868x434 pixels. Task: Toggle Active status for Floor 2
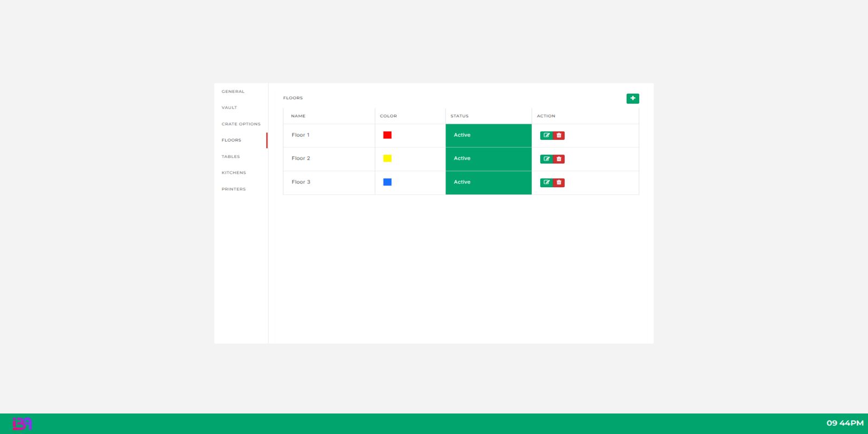488,159
